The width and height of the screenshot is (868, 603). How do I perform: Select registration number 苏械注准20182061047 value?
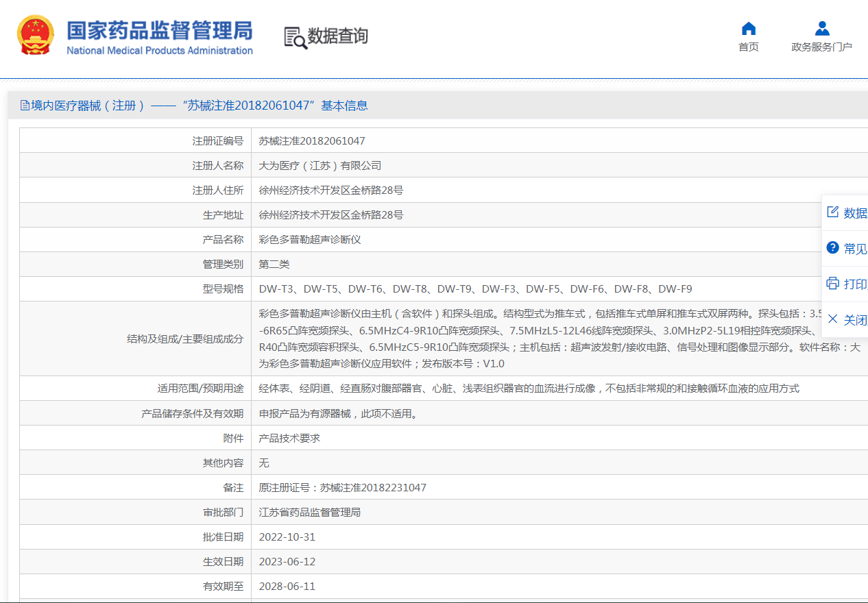point(312,141)
